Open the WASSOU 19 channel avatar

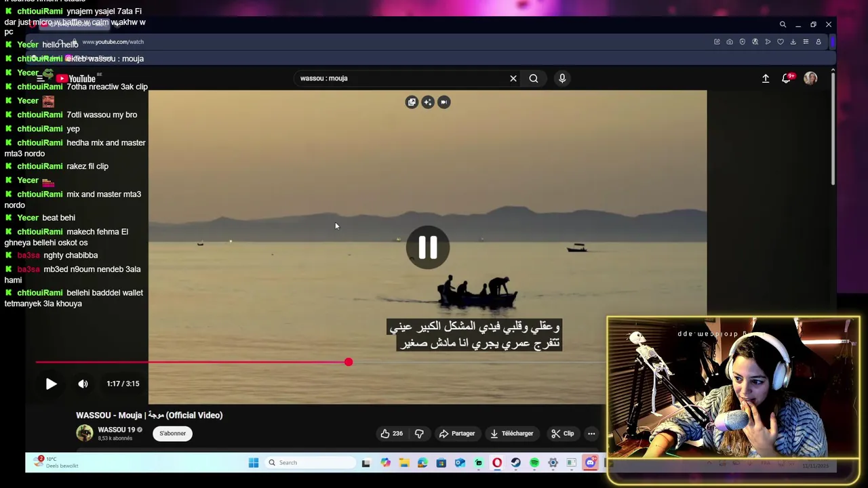click(85, 433)
